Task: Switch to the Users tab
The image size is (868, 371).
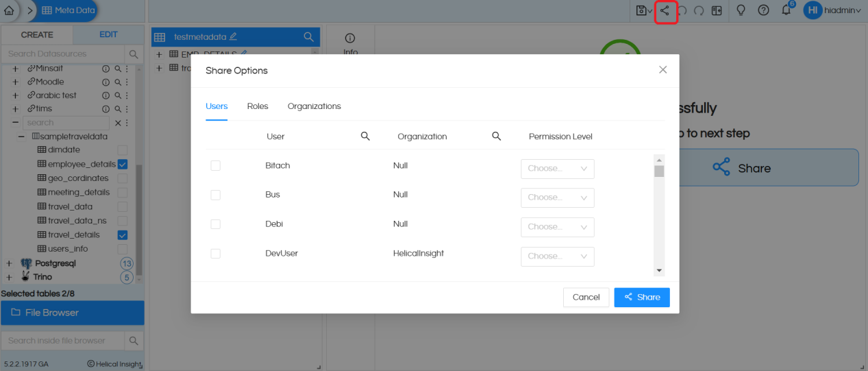Action: [x=216, y=106]
